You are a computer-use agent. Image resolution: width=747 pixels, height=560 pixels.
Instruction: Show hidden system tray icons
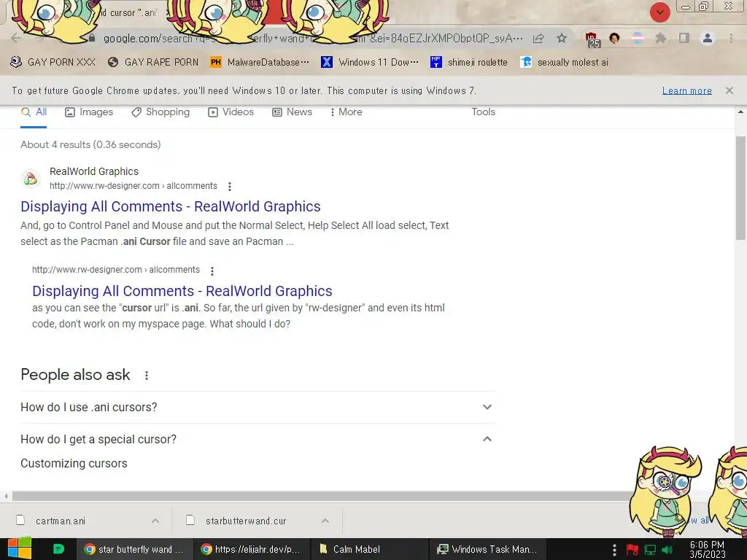coord(614,550)
